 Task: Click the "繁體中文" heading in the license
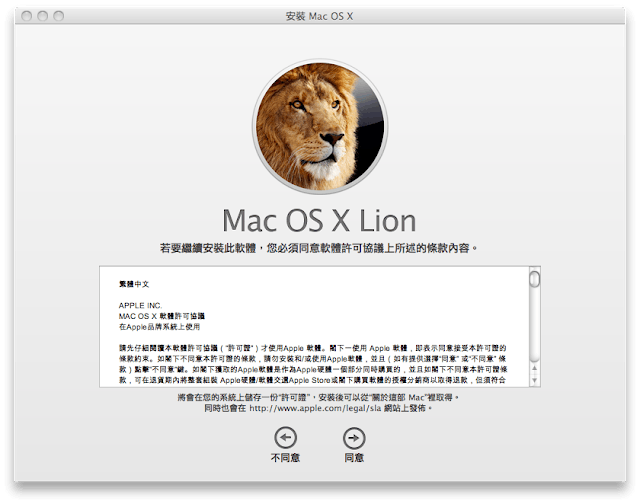[x=134, y=284]
